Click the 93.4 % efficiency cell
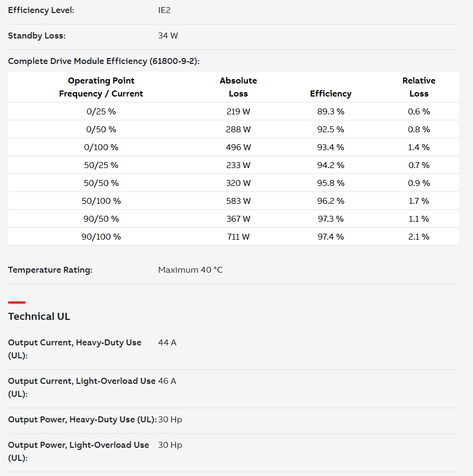473x476 pixels. pyautogui.click(x=330, y=147)
